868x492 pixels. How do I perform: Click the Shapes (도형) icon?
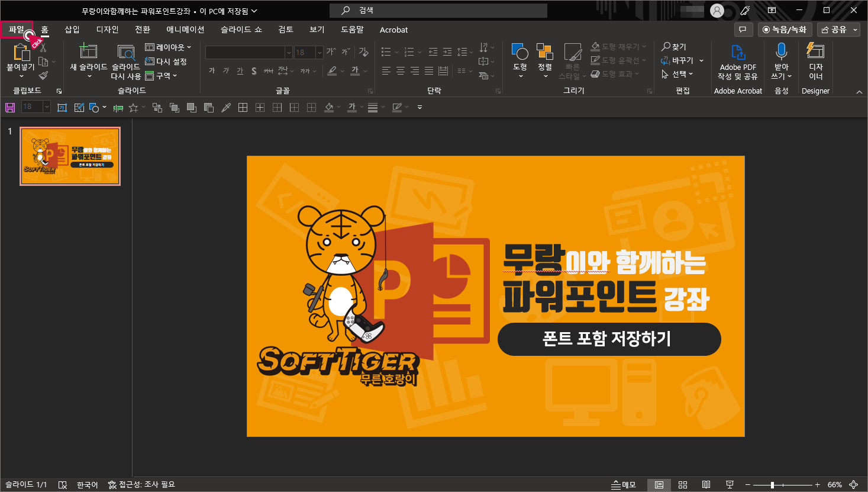coord(519,52)
